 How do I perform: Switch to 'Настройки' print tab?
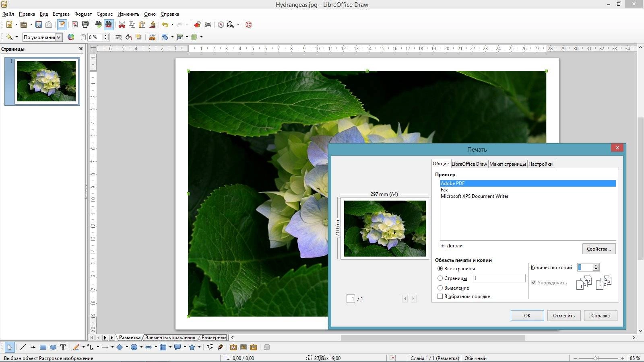click(x=541, y=164)
